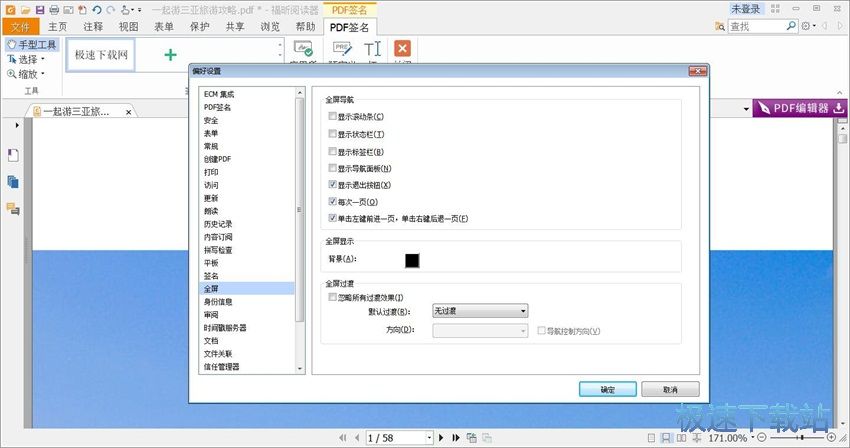Click the zoom slider handle in the status bar
Image resolution: width=850 pixels, height=448 pixels.
(802, 437)
